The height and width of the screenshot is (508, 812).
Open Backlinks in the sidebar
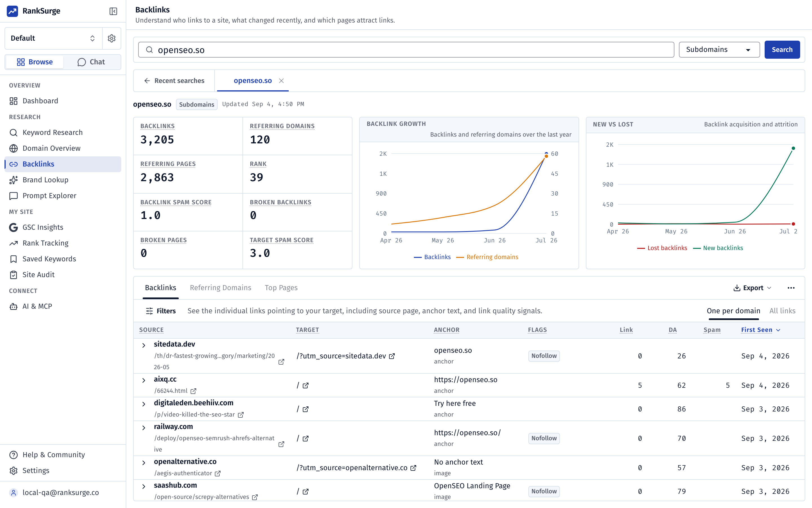tap(63, 164)
